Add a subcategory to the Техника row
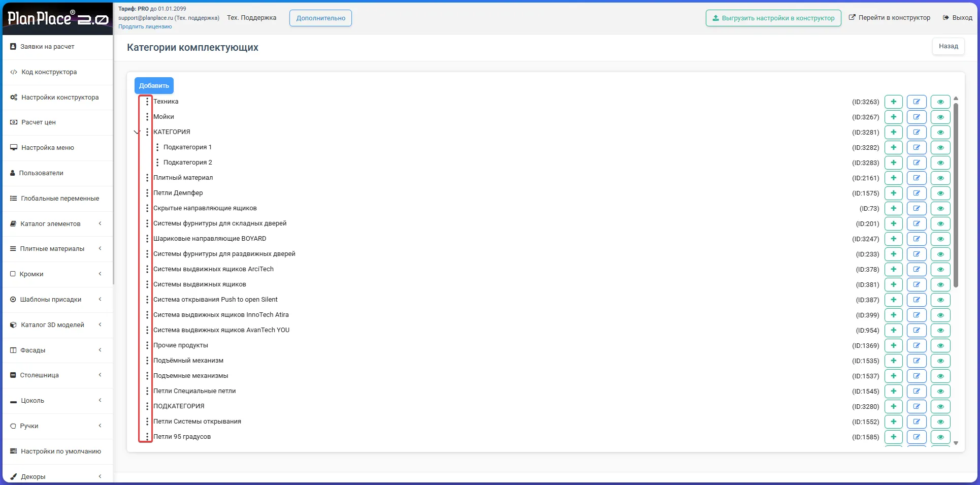Viewport: 980px width, 485px height. click(x=893, y=102)
